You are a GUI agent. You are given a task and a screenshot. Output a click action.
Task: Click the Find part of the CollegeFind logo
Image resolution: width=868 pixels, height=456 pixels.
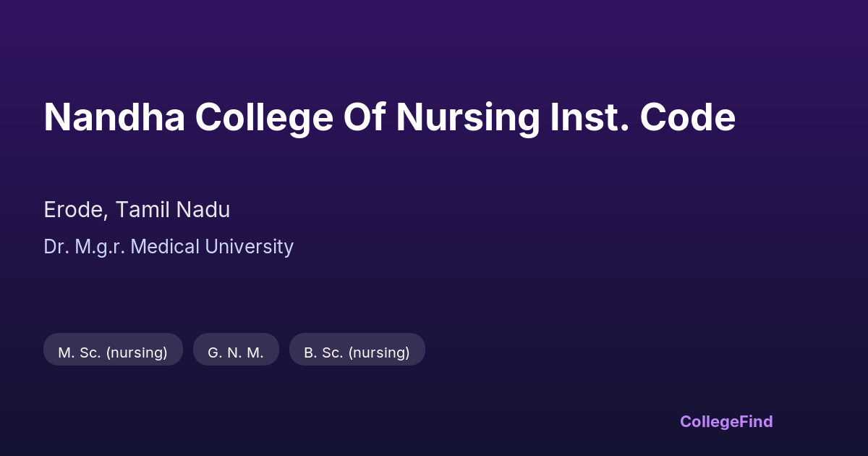pos(755,421)
